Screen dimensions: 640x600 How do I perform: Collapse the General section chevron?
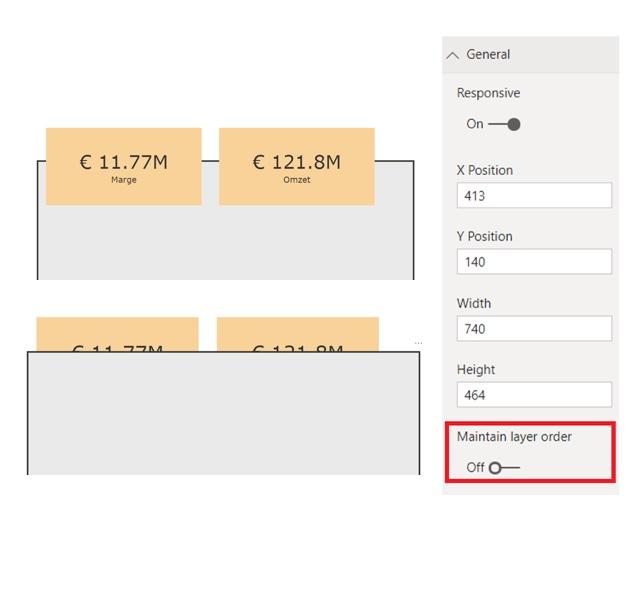tap(453, 55)
